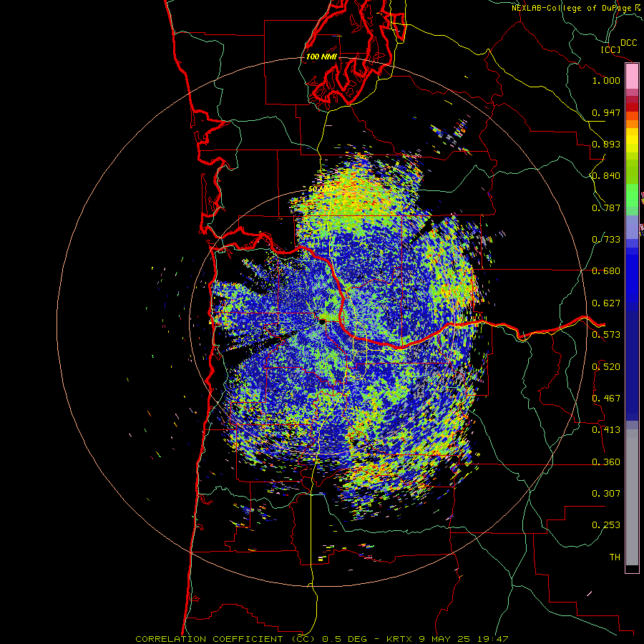This screenshot has width=644, height=644.
Task: Click the 0.5 DEG elevation text
Action: tap(343, 639)
